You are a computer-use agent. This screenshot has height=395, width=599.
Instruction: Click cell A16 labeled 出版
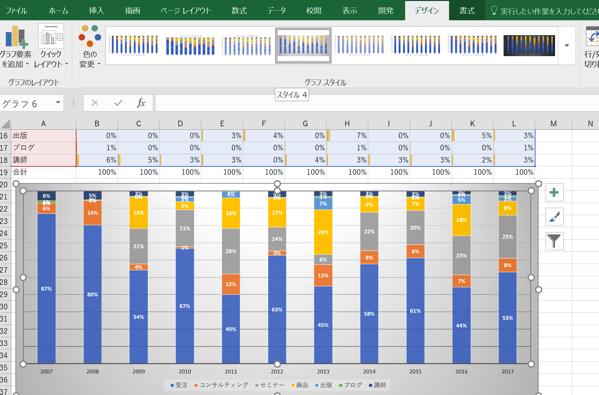pyautogui.click(x=44, y=136)
